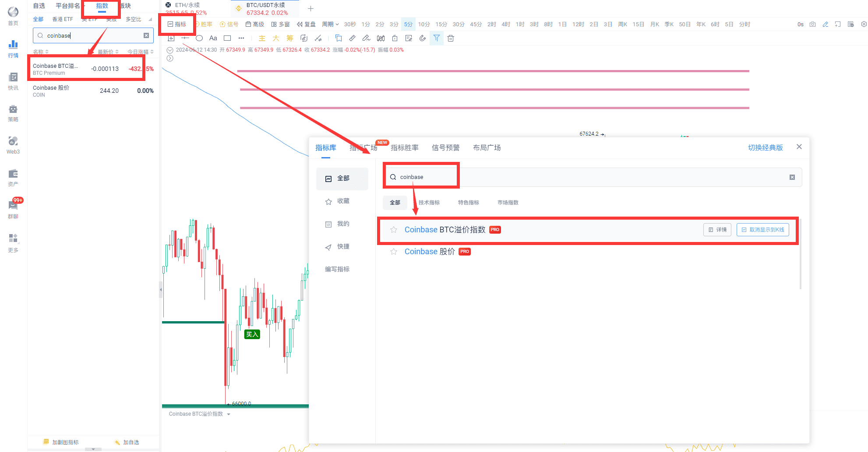
Task: Star Coinbase BTC溢价指数 as favorite
Action: point(394,230)
